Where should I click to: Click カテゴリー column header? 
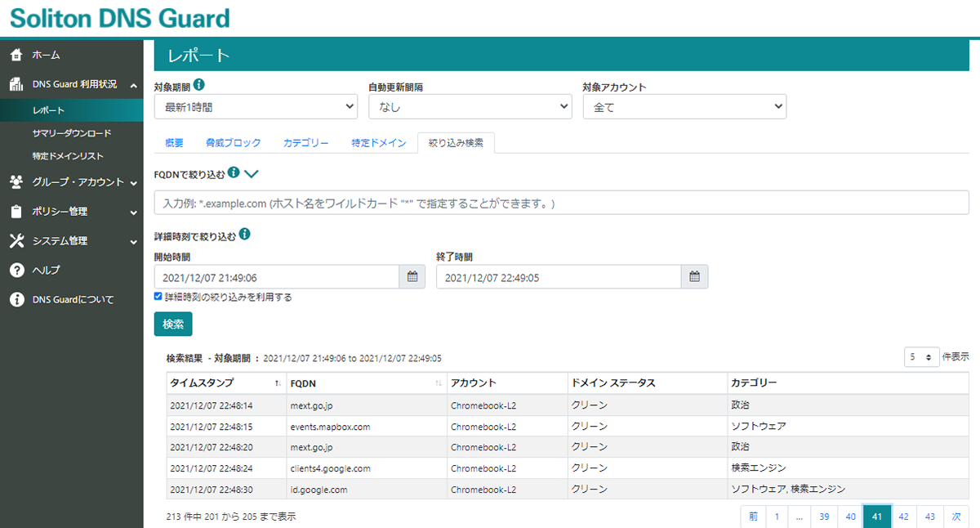point(849,383)
